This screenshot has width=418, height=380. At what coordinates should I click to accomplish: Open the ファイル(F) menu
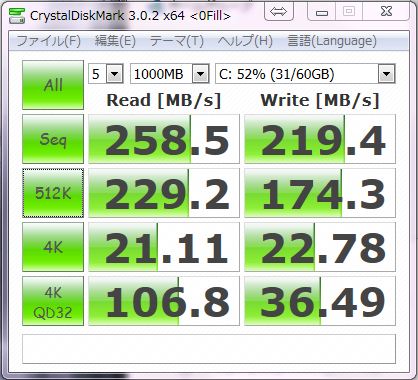[48, 41]
